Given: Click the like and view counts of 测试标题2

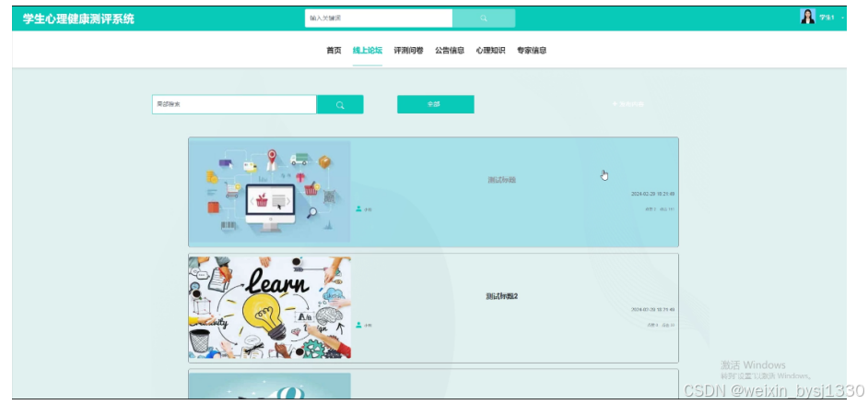Looking at the screenshot, I should [660, 326].
